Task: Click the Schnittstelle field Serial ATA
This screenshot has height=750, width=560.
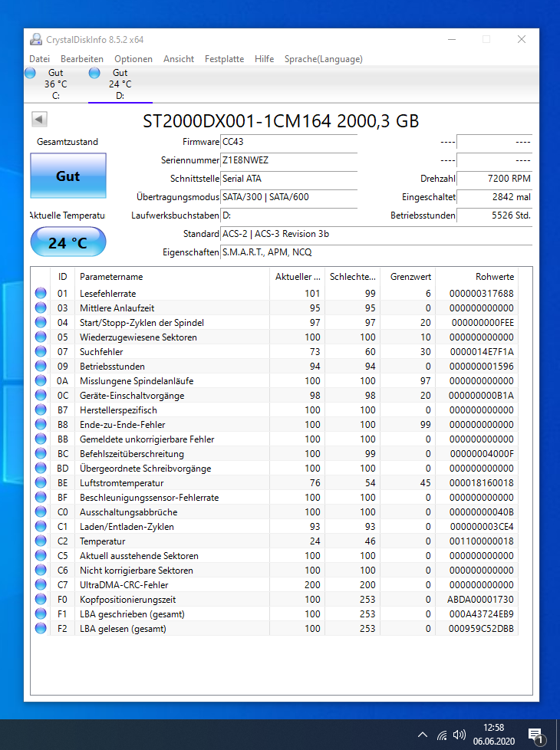Action: pos(288,179)
